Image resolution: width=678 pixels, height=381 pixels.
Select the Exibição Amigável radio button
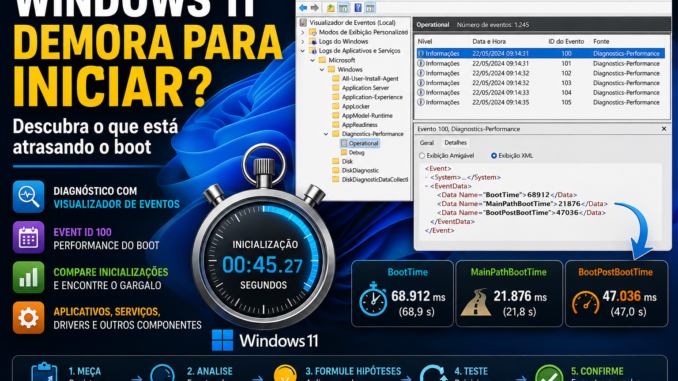(422, 156)
